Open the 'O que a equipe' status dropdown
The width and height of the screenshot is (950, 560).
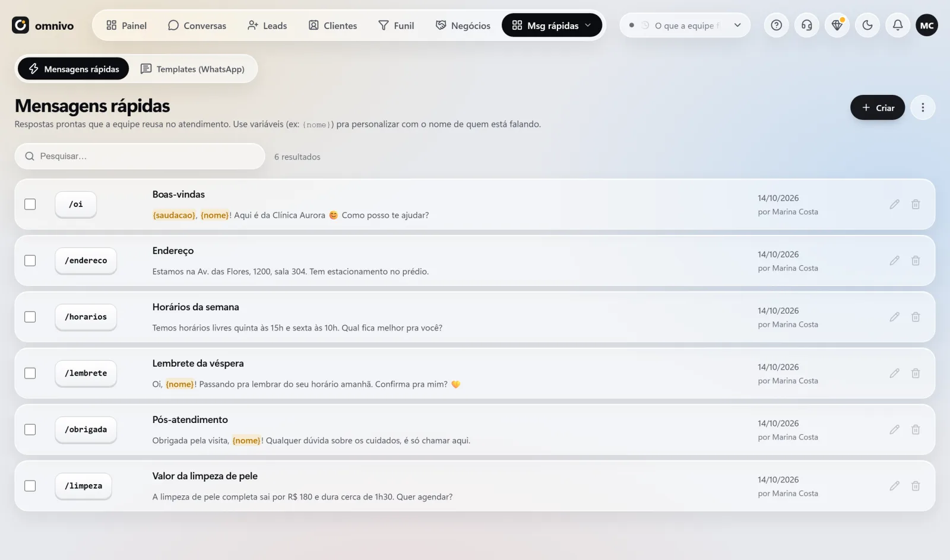pos(685,25)
